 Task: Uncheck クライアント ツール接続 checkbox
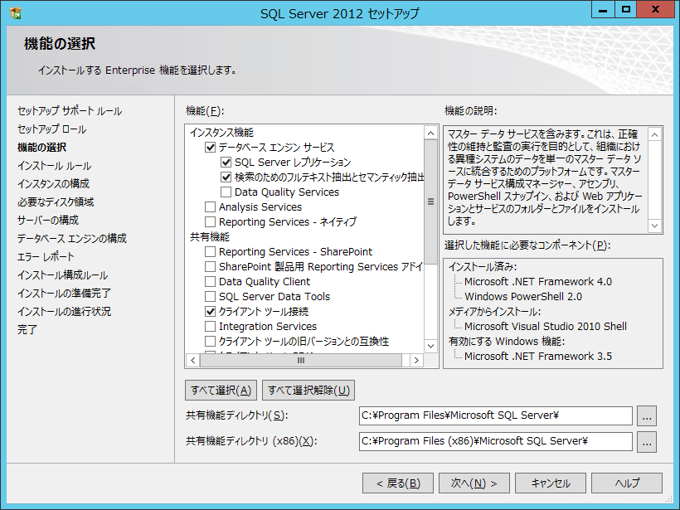point(210,311)
